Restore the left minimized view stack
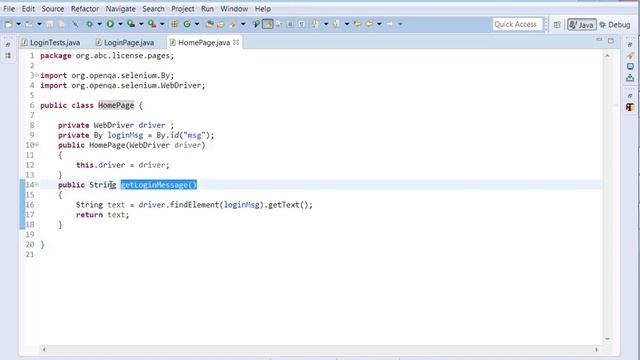This screenshot has height=360, width=640. pyautogui.click(x=8, y=44)
